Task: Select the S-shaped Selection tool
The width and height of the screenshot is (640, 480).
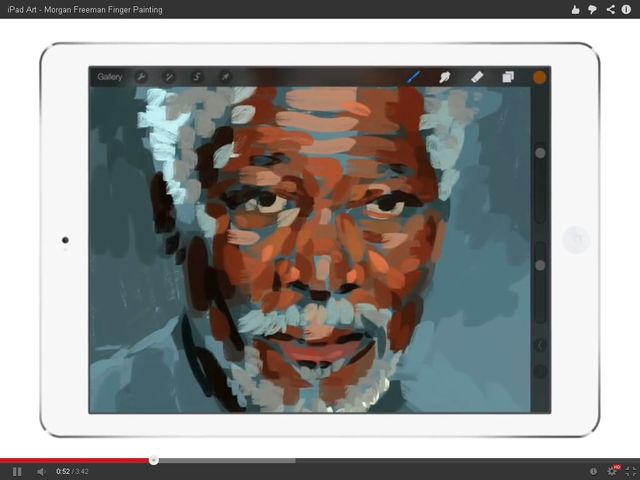Action: (197, 77)
